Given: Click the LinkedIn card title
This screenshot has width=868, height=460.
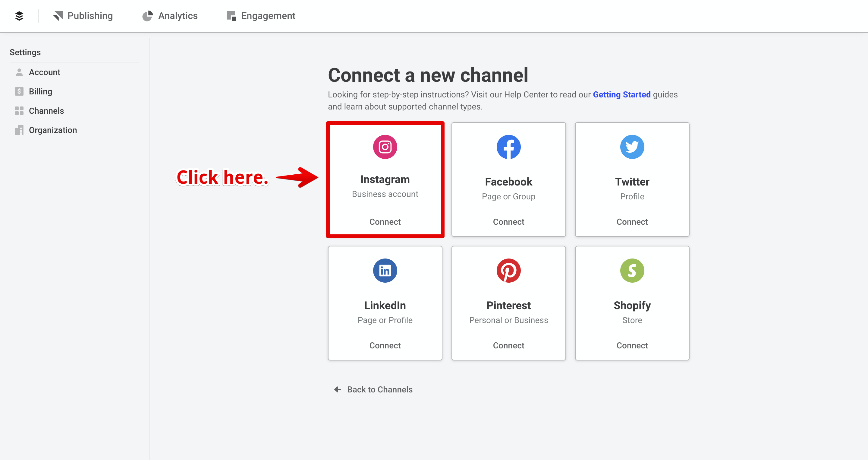Looking at the screenshot, I should 385,305.
